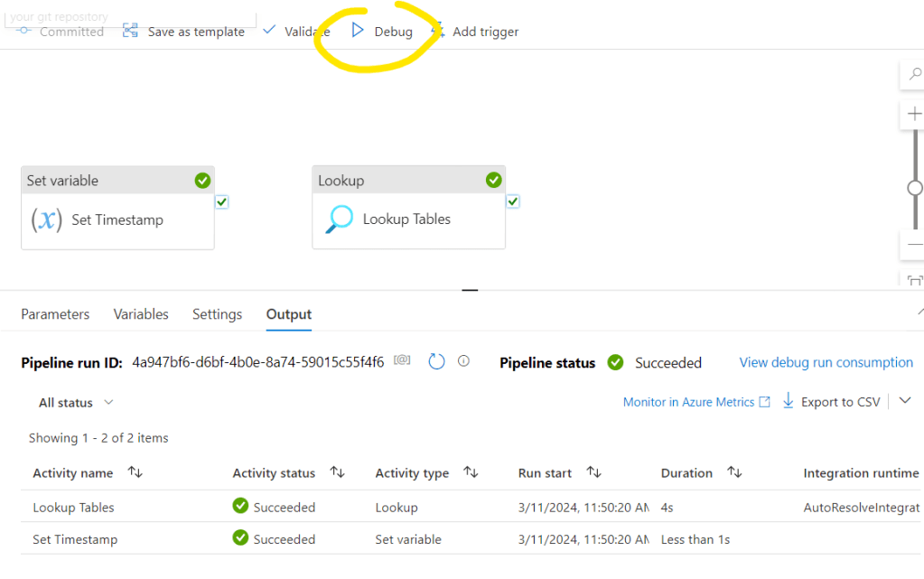Toggle checkbox beside Lookup Tables activity
Viewport: 924px width, 579px height.
(x=513, y=201)
